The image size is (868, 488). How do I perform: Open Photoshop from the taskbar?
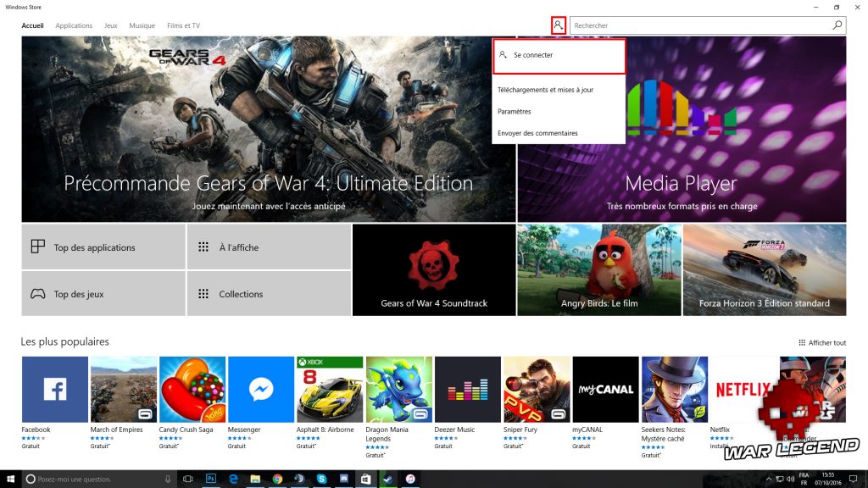coord(211,479)
